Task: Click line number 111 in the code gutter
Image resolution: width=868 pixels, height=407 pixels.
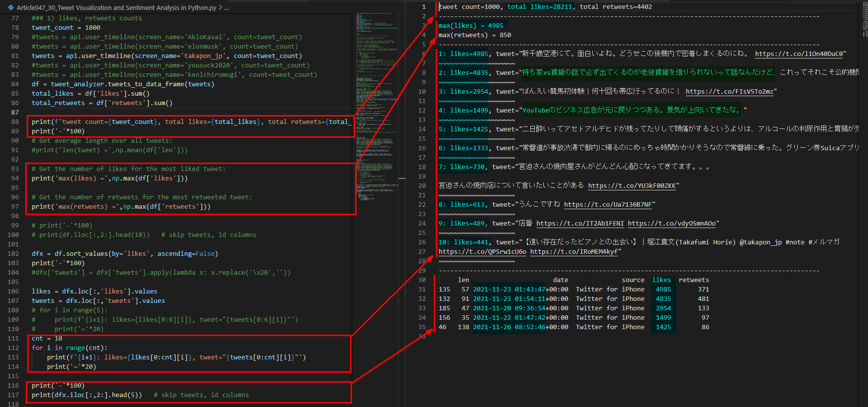Action: tap(13, 339)
